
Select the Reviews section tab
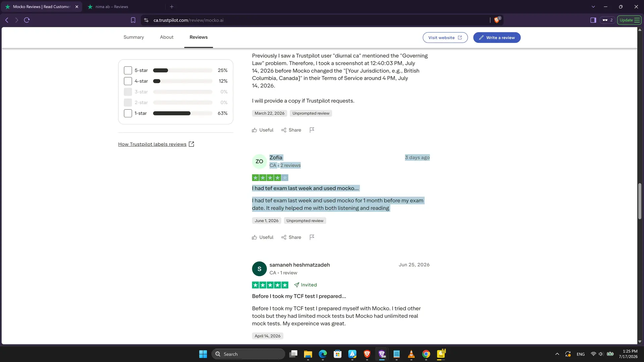[199, 37]
